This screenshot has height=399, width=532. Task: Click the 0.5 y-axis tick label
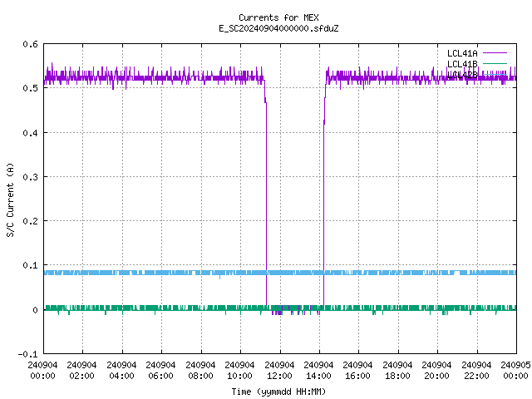(30, 88)
